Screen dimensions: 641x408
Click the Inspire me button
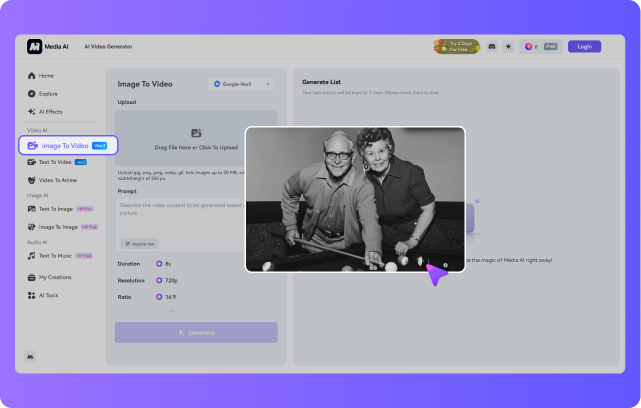(x=139, y=244)
